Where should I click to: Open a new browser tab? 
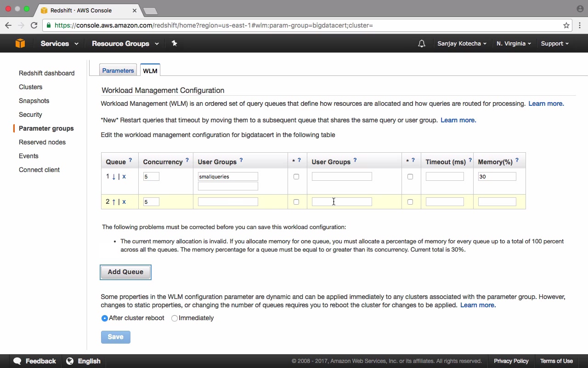point(150,11)
